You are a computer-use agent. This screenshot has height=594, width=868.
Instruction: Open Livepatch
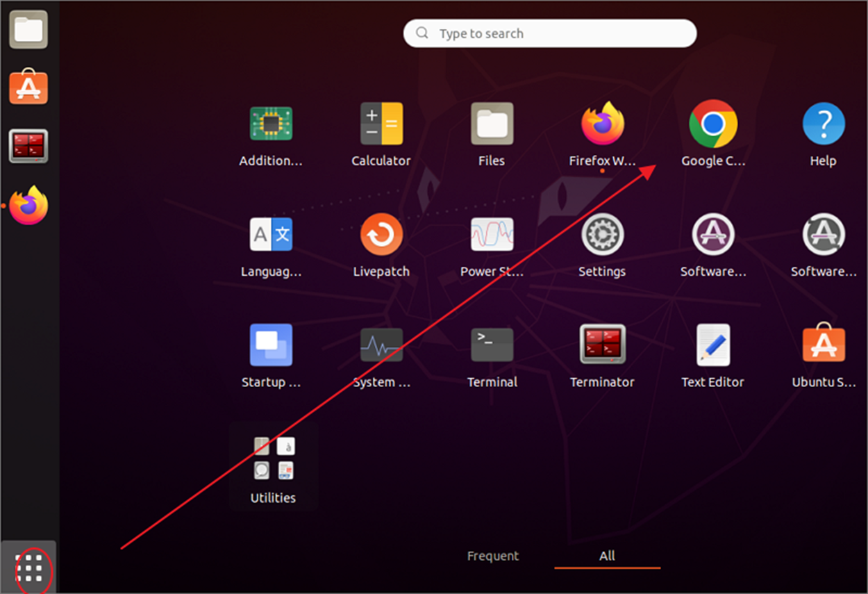(381, 235)
